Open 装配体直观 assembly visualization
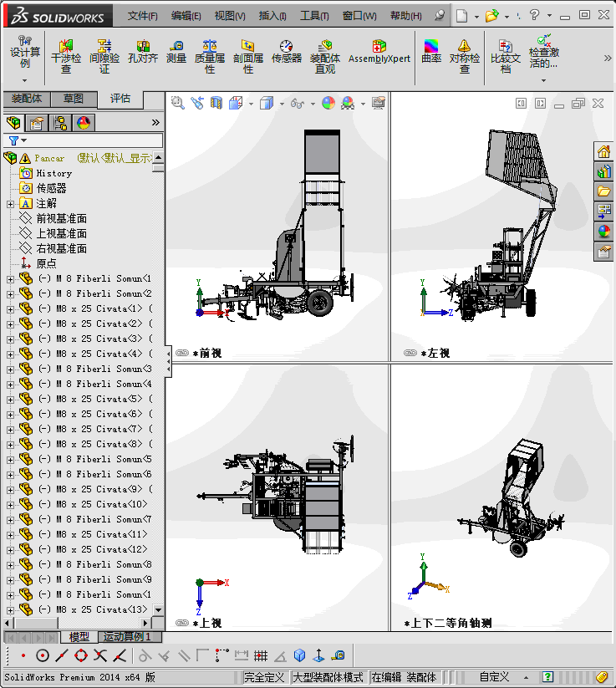 [x=325, y=57]
